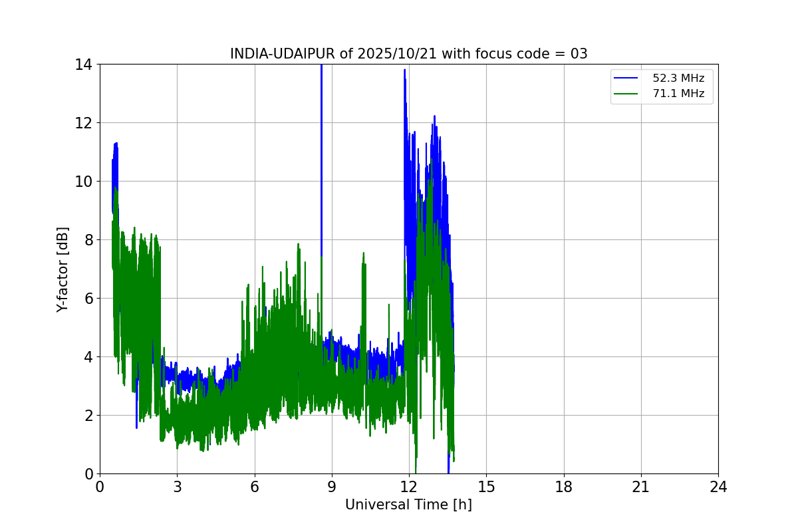Screen dimensions: 798x532
Task: Click the blue line sample in legend
Action: [626, 78]
